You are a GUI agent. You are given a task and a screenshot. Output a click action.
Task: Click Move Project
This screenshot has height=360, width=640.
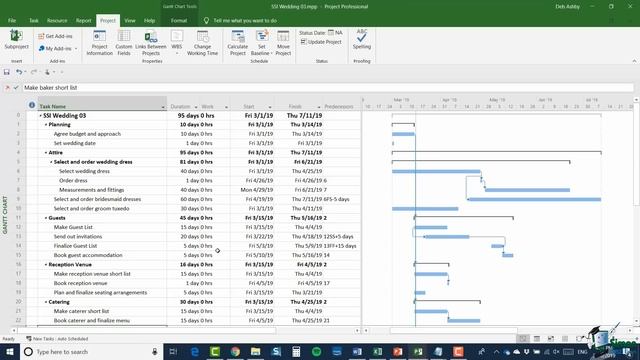click(x=283, y=43)
